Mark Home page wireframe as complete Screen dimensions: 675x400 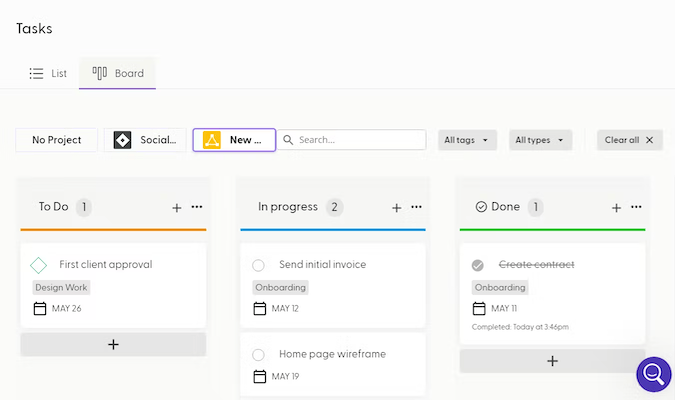coord(259,354)
